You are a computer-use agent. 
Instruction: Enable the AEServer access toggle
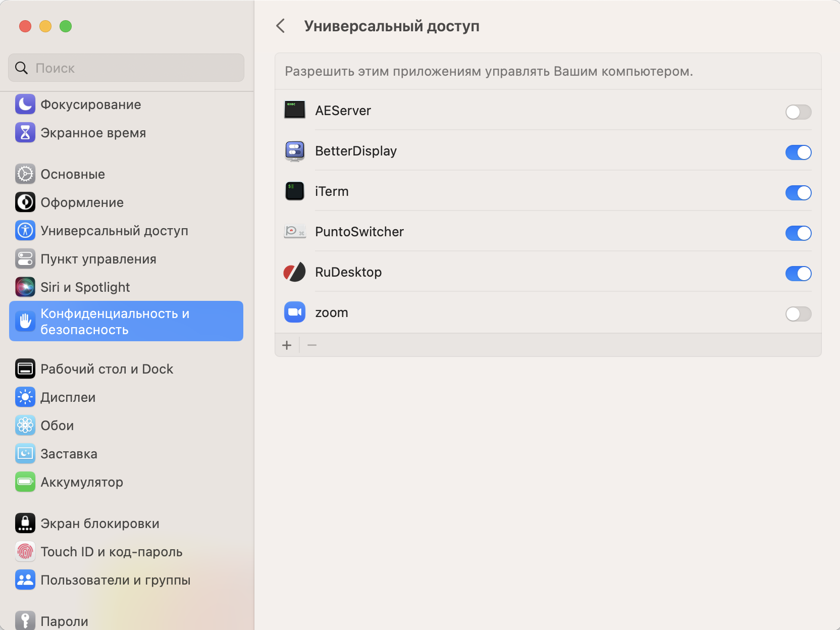(x=798, y=112)
